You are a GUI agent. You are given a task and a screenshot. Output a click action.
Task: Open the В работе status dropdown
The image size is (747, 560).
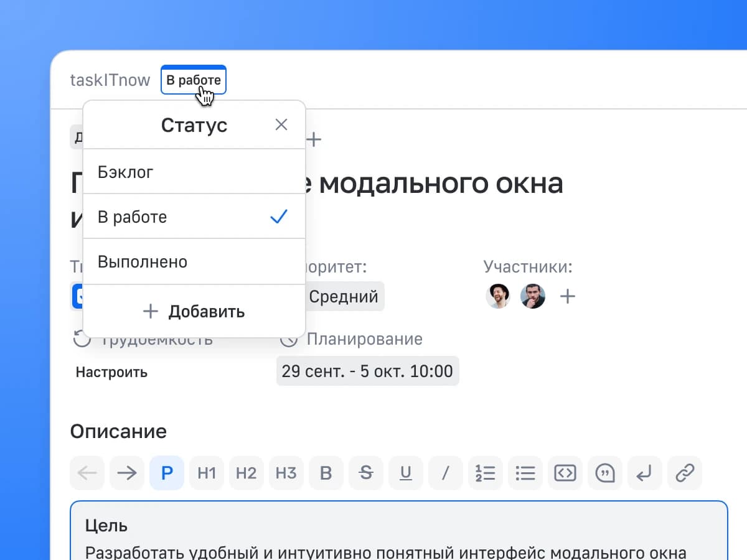click(194, 80)
